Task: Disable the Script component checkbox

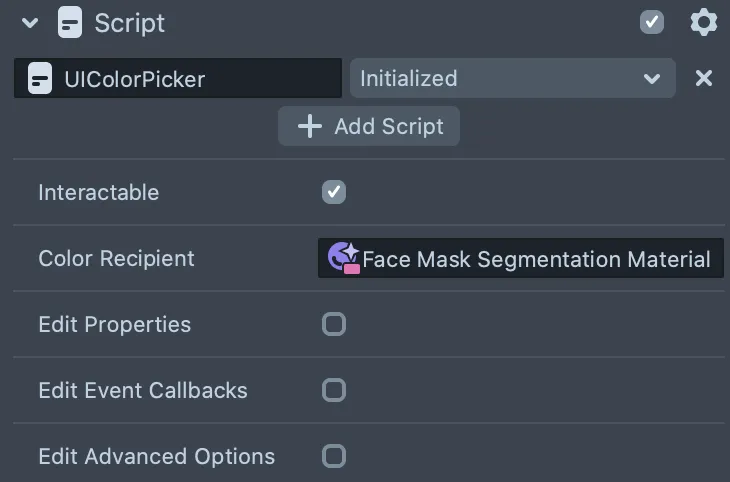Action: coord(652,22)
